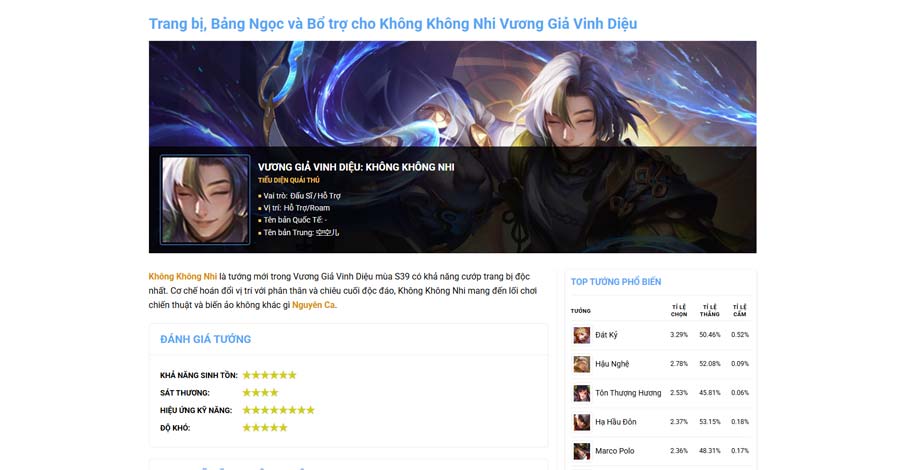
Task: Select Đát Kỷ name in table
Action: pyautogui.click(x=606, y=335)
